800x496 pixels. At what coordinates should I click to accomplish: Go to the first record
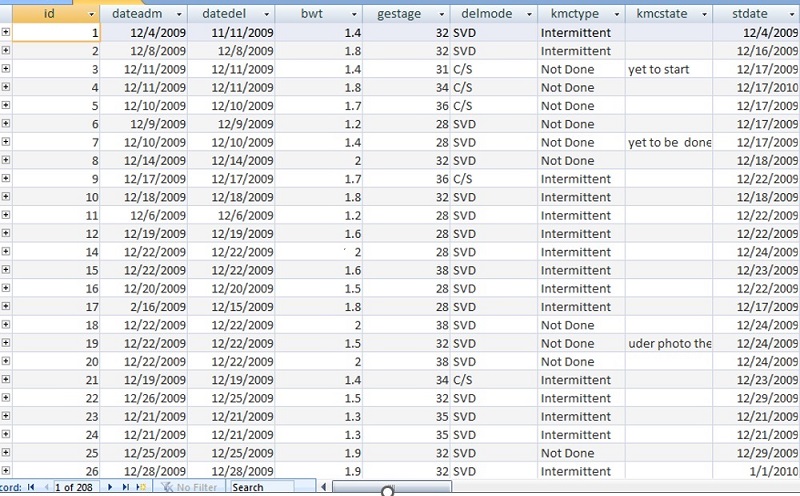coord(31,487)
